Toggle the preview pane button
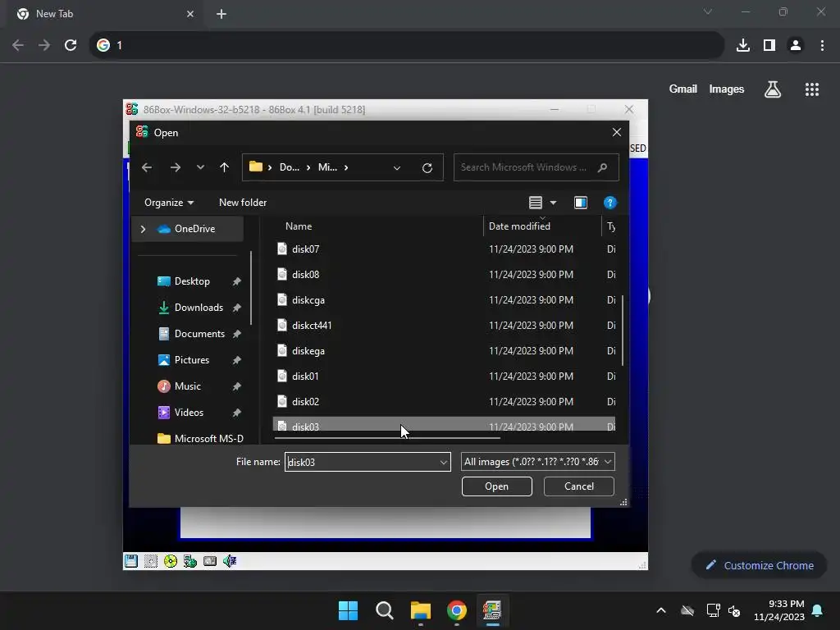 point(581,203)
